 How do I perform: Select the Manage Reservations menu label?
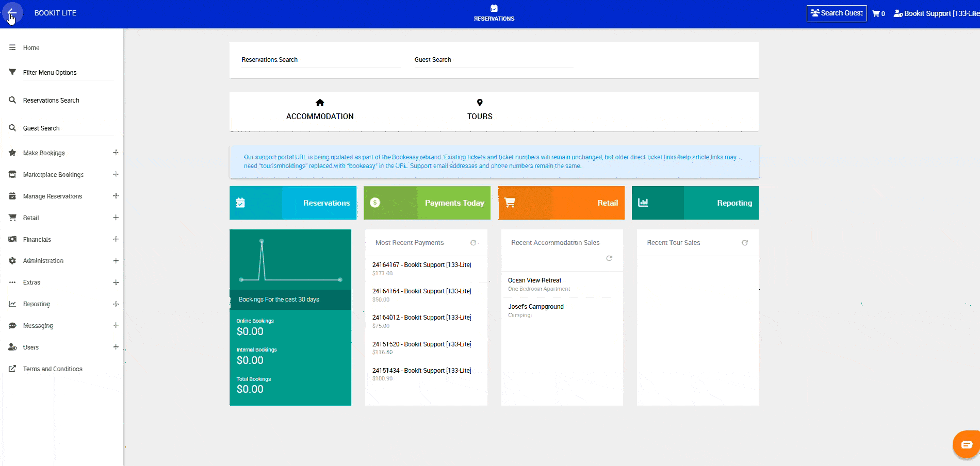(53, 196)
